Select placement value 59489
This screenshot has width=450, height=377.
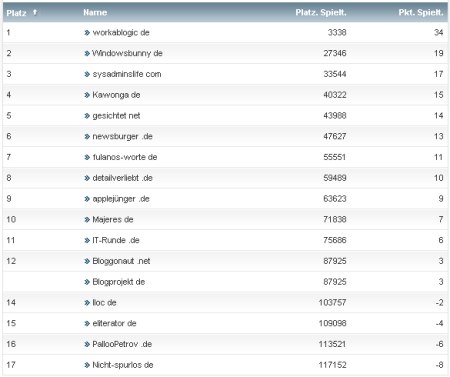(x=335, y=178)
